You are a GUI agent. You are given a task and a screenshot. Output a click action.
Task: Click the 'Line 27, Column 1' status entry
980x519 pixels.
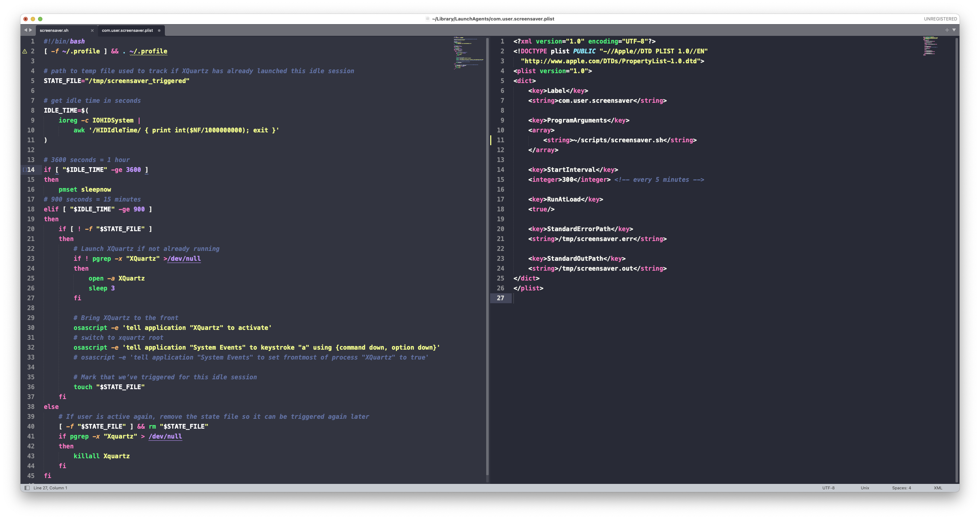tap(50, 488)
